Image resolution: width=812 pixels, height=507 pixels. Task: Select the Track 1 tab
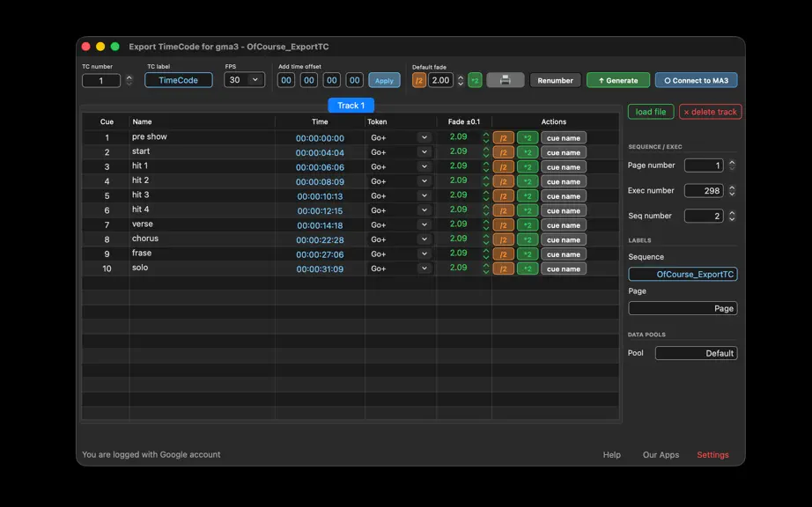tap(351, 105)
